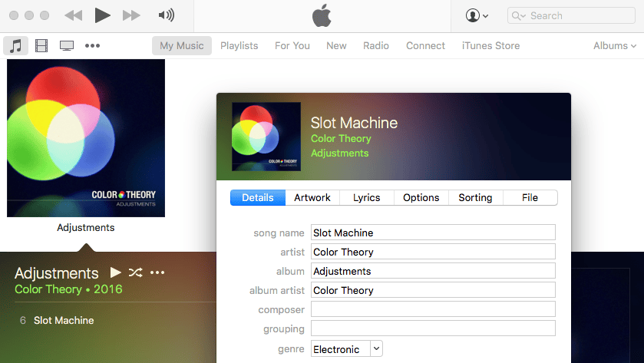This screenshot has height=363, width=644.
Task: Switch to the Music library icon
Action: 15,45
